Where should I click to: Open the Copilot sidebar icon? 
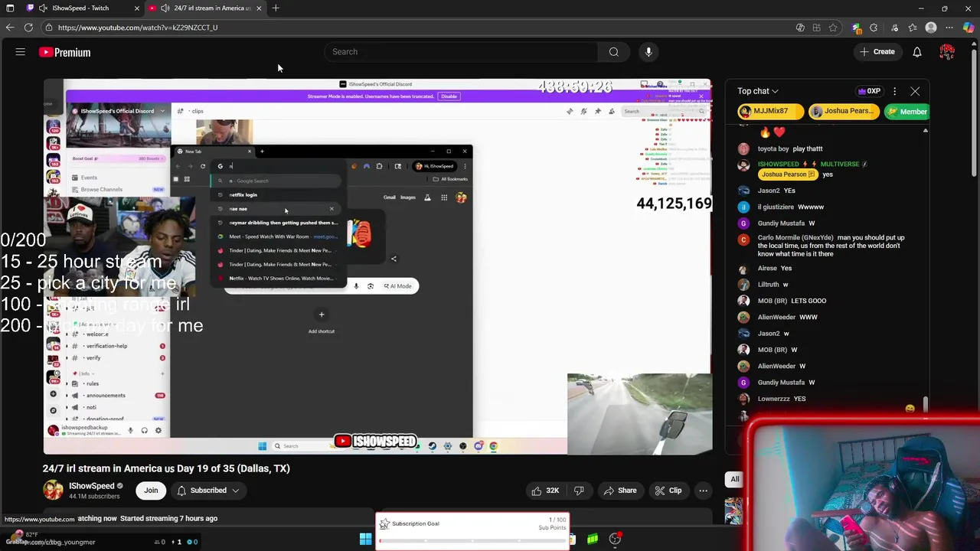pyautogui.click(x=969, y=28)
